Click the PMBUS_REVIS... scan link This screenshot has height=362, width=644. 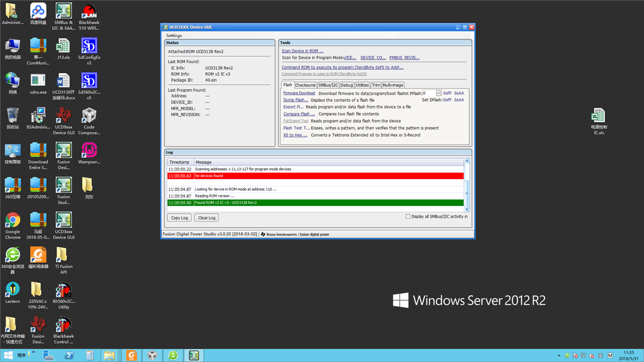pyautogui.click(x=404, y=58)
